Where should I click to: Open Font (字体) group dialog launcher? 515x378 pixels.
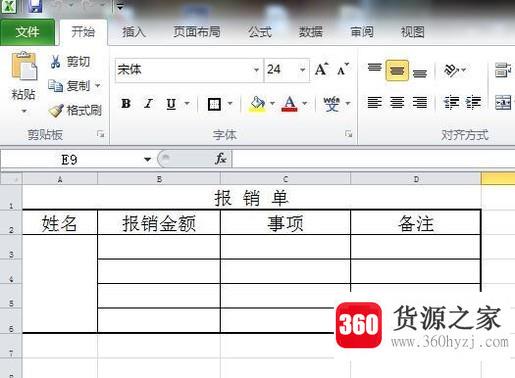click(349, 134)
